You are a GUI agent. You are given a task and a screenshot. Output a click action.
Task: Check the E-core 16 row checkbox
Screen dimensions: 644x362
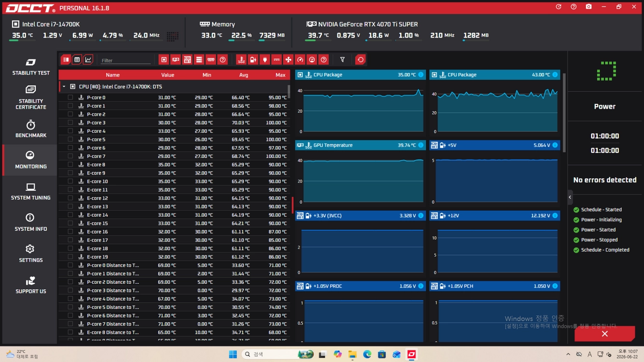[x=70, y=232]
